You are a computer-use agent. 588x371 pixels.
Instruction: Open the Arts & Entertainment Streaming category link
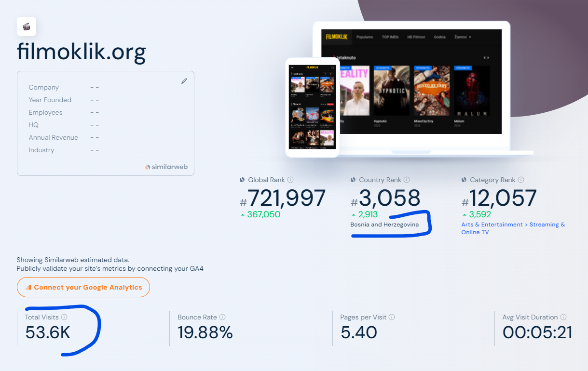(x=513, y=228)
